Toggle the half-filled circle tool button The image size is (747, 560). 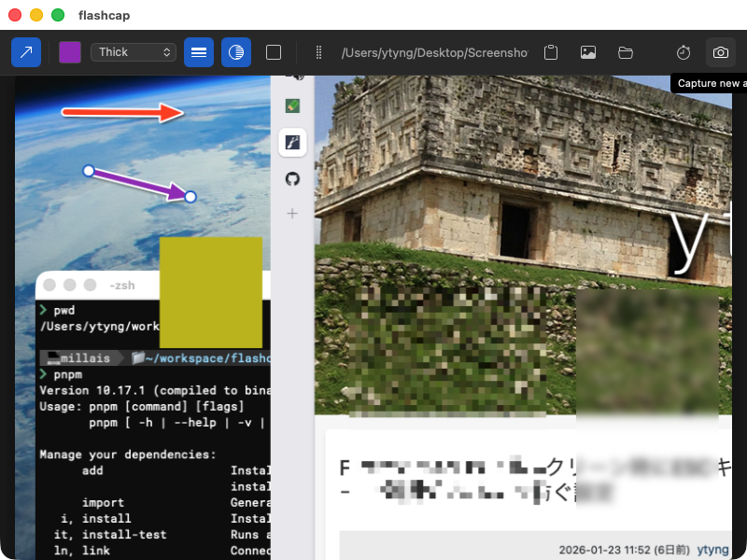tap(236, 52)
